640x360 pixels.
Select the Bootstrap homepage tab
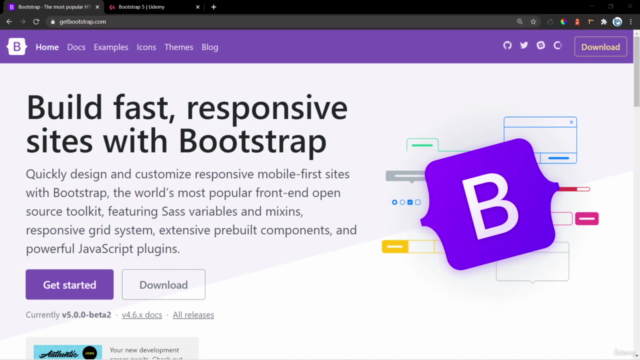coord(53,7)
